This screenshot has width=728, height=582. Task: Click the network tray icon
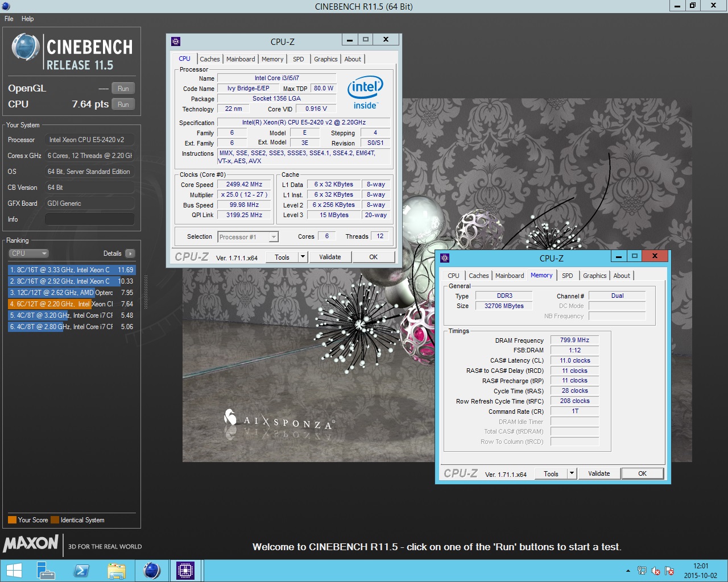pyautogui.click(x=642, y=571)
